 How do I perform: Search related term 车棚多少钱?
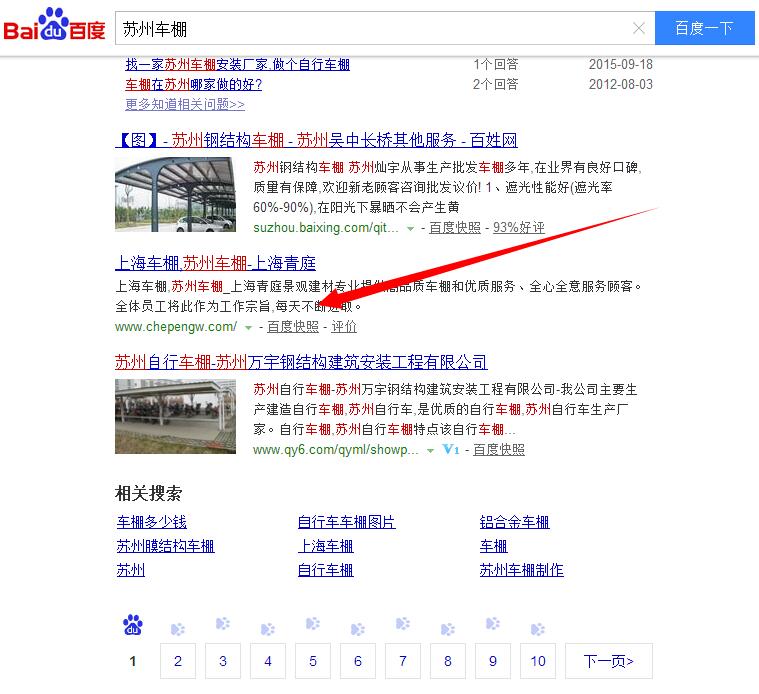coord(152,522)
